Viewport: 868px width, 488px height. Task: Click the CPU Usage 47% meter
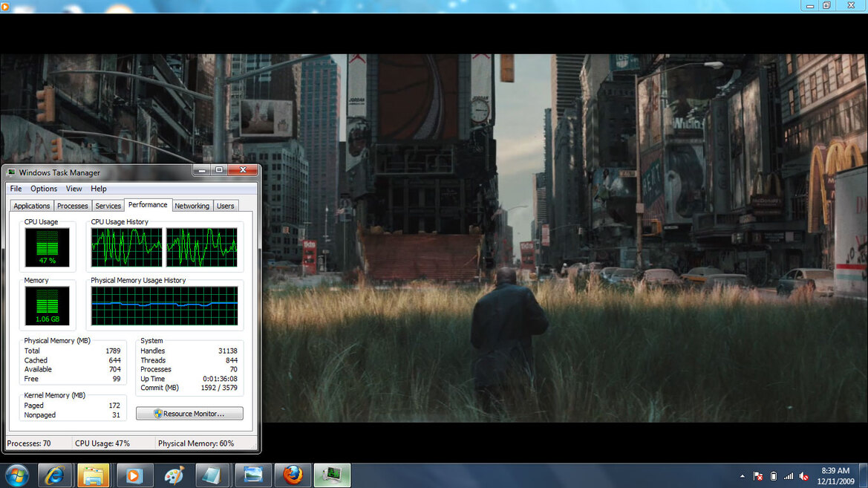(x=47, y=247)
